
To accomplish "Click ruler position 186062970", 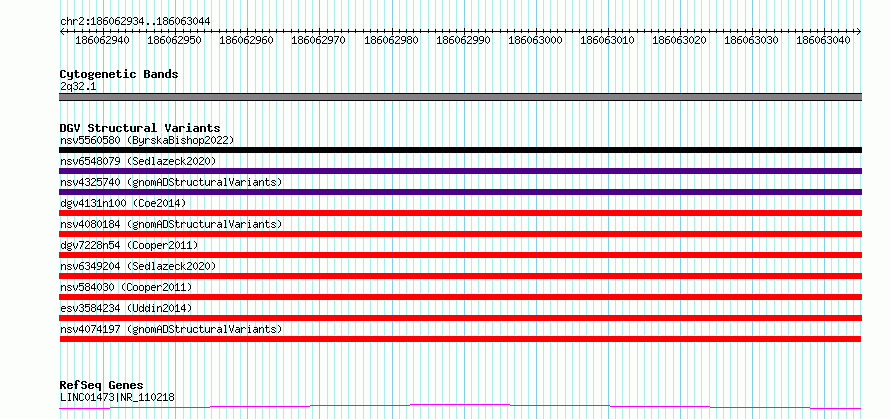I will click(x=318, y=40).
